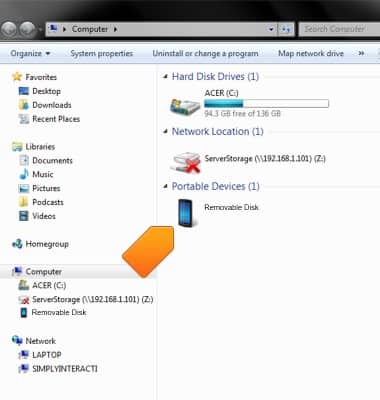Image resolution: width=380 pixels, height=400 pixels.
Task: Click the LAPTOP computer icon
Action: [24, 355]
